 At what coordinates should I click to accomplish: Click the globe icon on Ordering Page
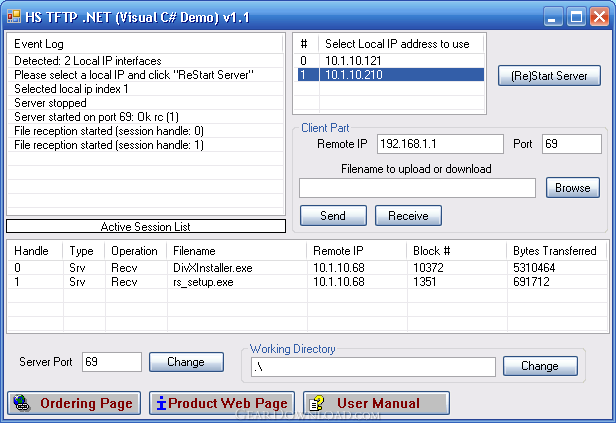point(21,403)
